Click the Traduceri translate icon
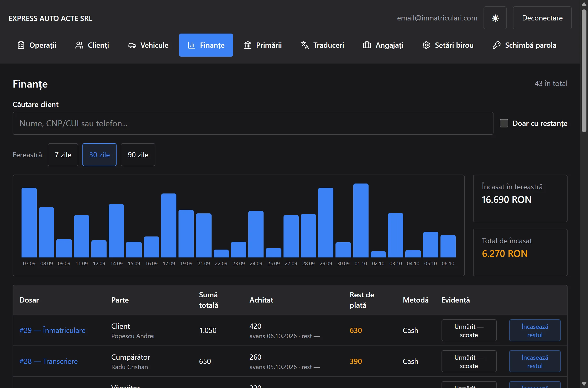This screenshot has width=588, height=388. pyautogui.click(x=305, y=45)
